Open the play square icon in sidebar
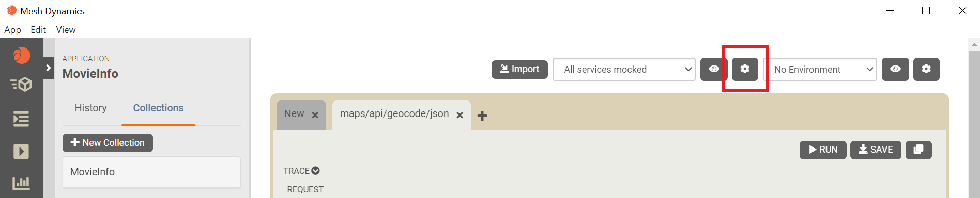Viewport: 980px width, 198px height. point(21,151)
